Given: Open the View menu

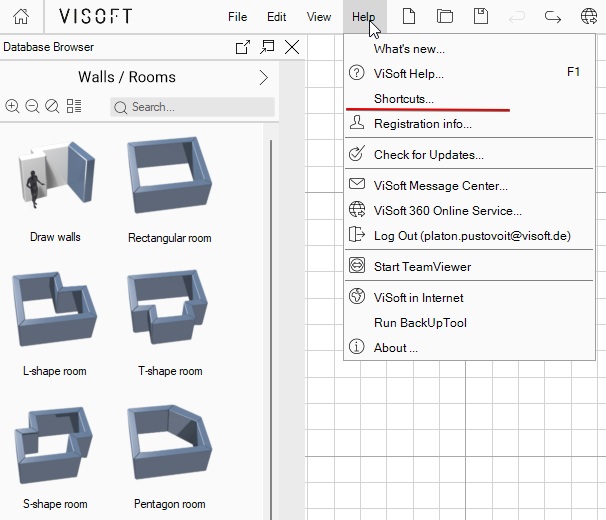Looking at the screenshot, I should (318, 17).
